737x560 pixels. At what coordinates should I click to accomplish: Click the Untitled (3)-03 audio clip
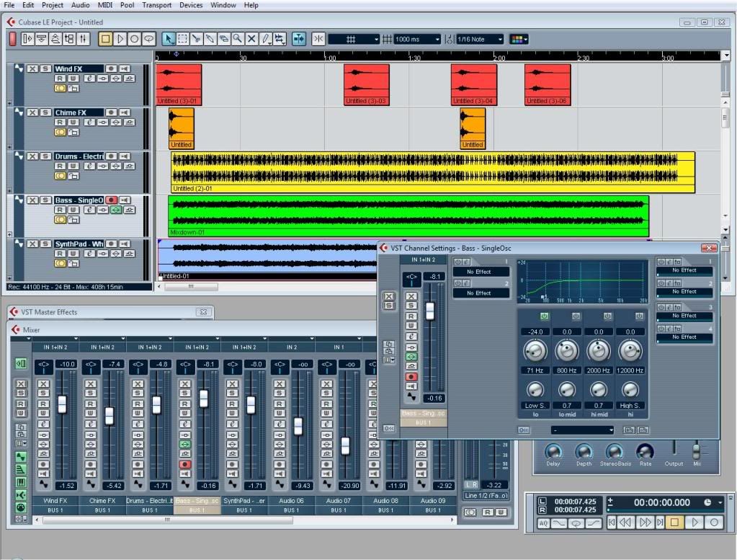click(366, 84)
